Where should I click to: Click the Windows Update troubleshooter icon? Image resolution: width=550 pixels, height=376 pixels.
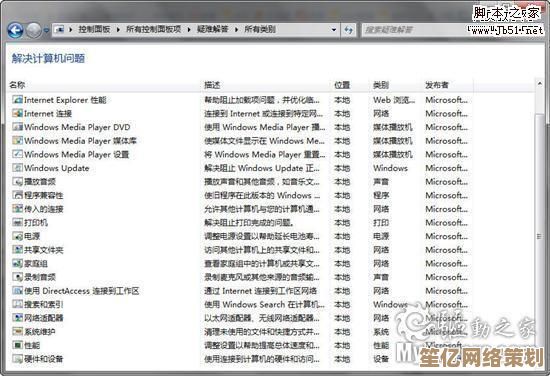point(17,168)
